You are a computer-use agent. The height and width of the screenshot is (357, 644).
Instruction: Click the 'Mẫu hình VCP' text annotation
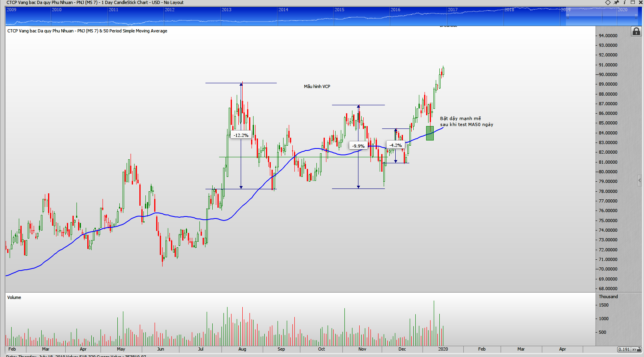click(317, 86)
